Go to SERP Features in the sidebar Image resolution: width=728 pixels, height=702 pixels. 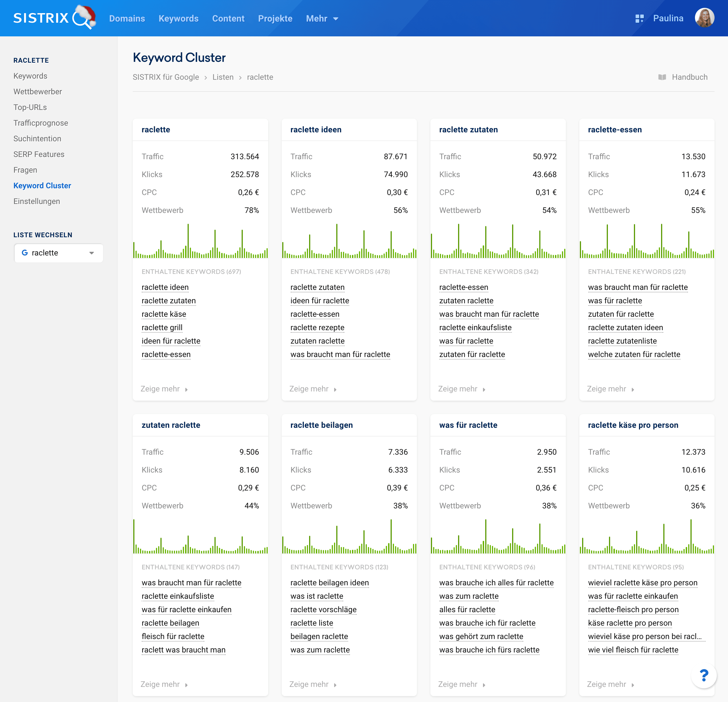click(39, 154)
